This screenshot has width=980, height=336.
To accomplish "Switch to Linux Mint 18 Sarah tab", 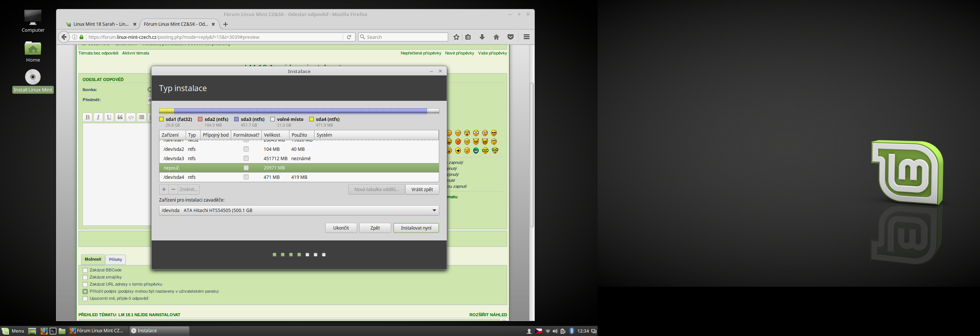I will click(x=101, y=24).
